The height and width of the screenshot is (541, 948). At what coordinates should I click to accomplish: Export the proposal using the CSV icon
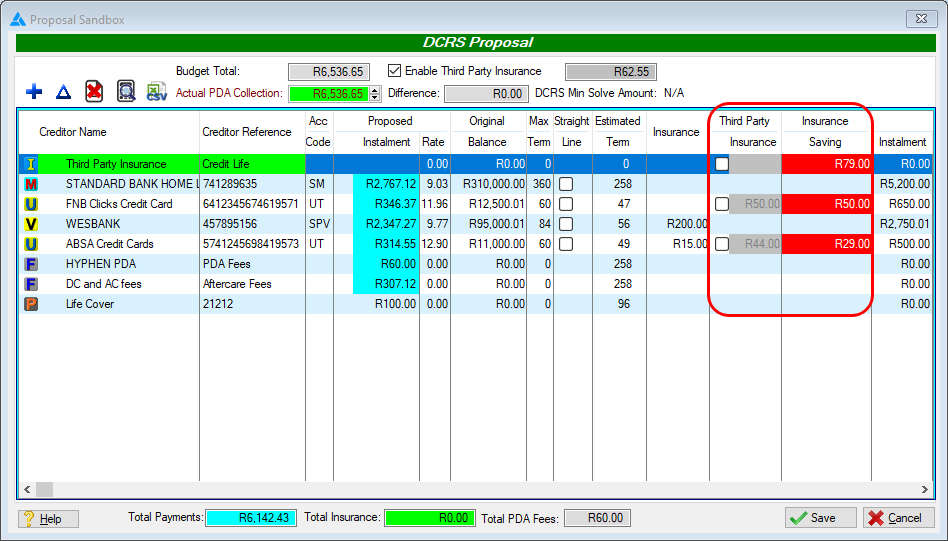(157, 92)
